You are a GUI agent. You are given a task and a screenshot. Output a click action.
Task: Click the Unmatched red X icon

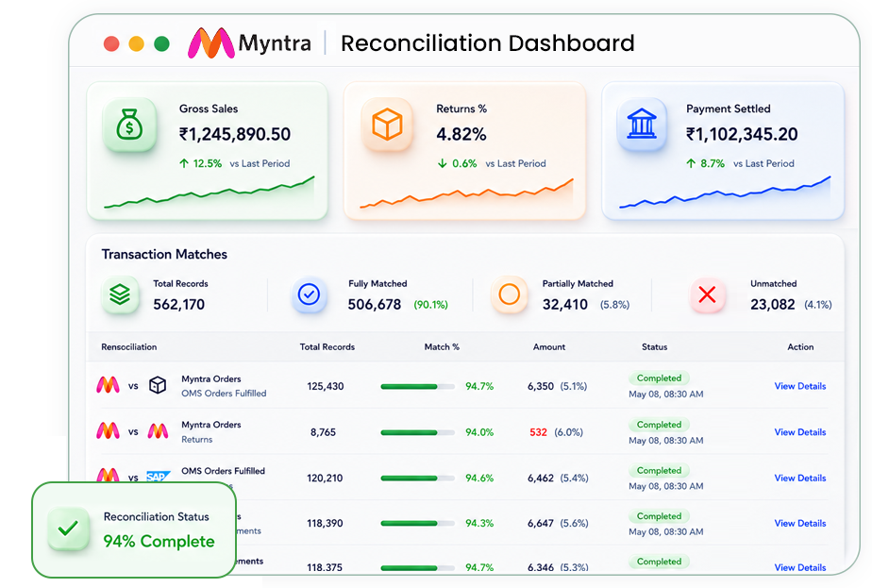pos(707,294)
